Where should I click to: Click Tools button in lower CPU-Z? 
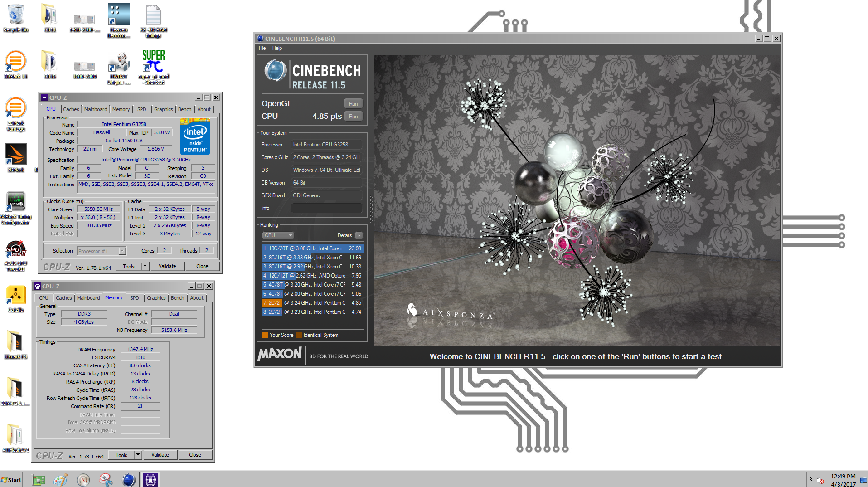click(x=121, y=455)
